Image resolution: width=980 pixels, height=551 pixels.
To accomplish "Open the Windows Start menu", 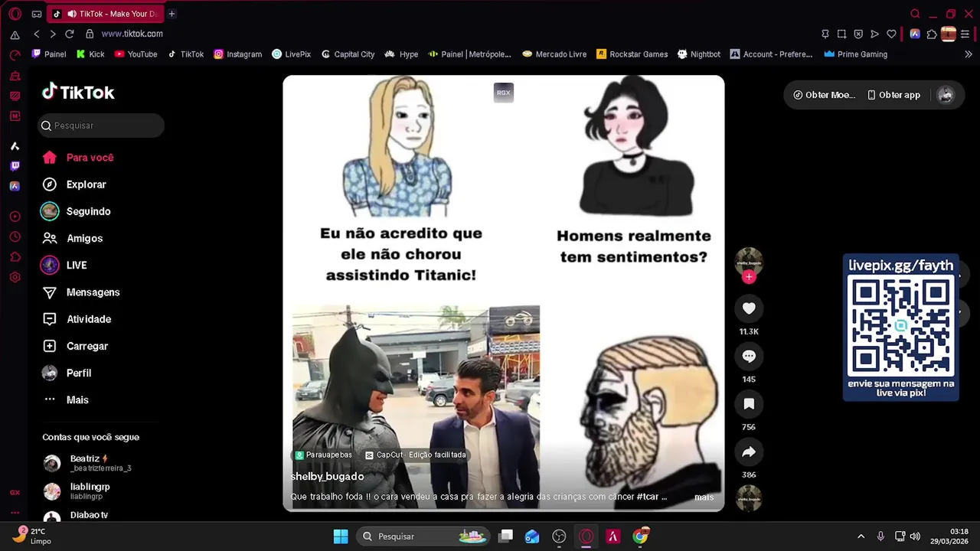I will pyautogui.click(x=341, y=536).
